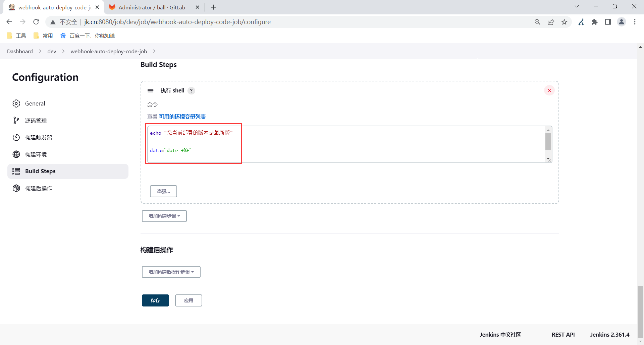The height and width of the screenshot is (345, 644).
Task: Expand the dev breadcrumb chevron
Action: click(63, 51)
